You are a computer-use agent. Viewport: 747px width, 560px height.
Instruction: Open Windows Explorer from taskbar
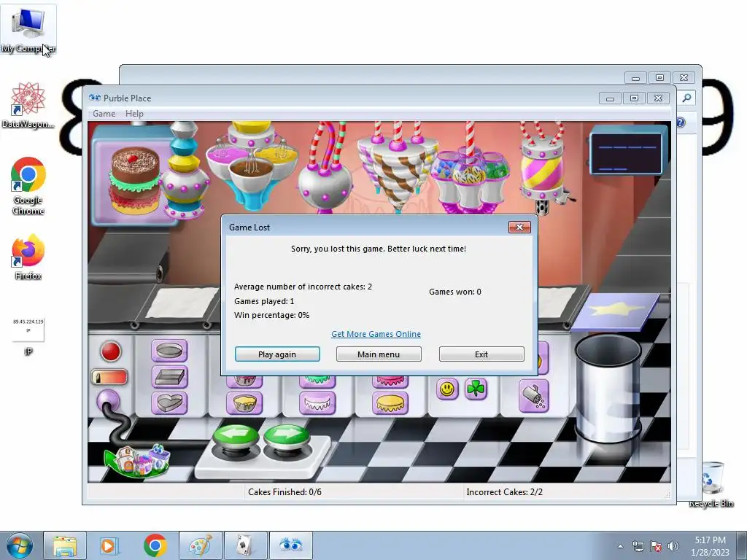click(x=65, y=545)
